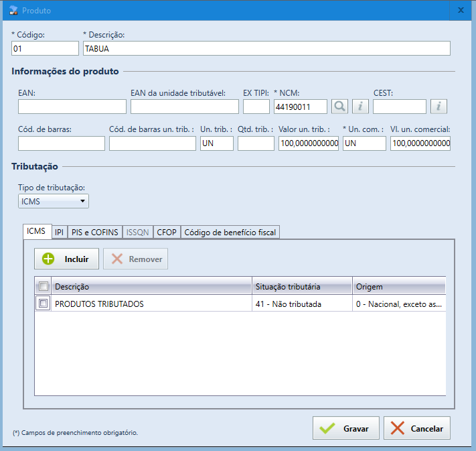Open the Tipo de tributação dropdown
Screen dimensions: 476x451
tap(54, 201)
